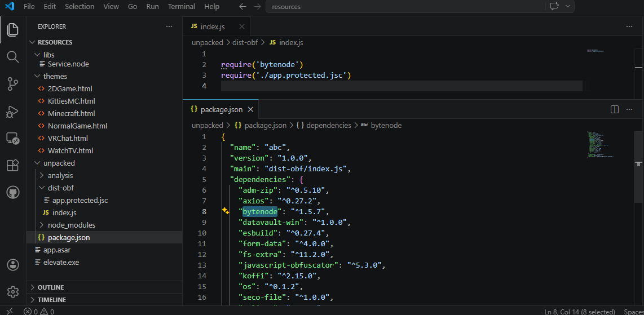Open the Edit menu

coord(50,7)
